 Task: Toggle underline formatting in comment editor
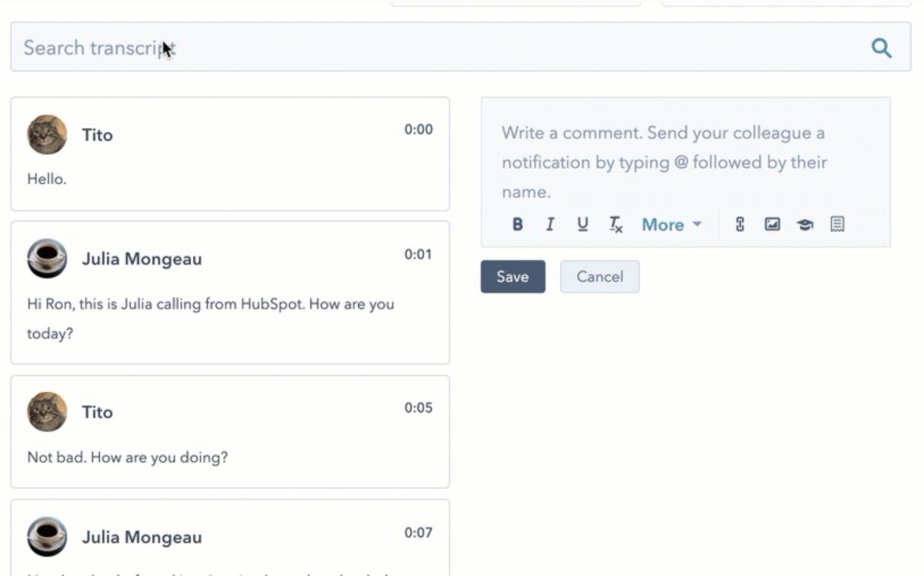coord(582,225)
